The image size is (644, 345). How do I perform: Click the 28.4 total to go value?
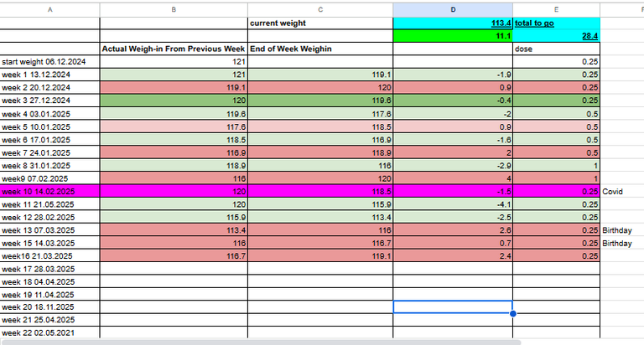[556, 36]
